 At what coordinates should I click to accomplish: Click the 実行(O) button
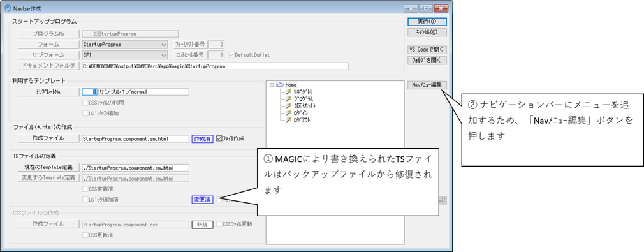coord(427,22)
